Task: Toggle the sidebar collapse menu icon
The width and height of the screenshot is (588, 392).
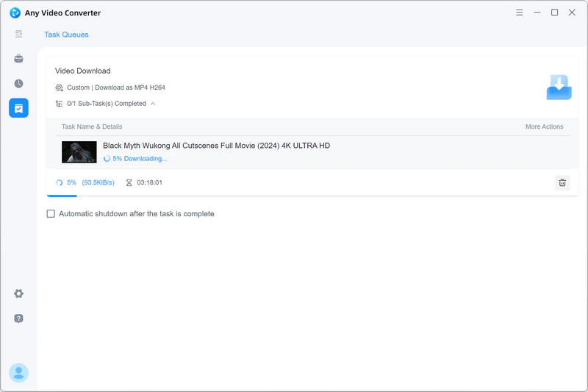Action: pos(18,35)
